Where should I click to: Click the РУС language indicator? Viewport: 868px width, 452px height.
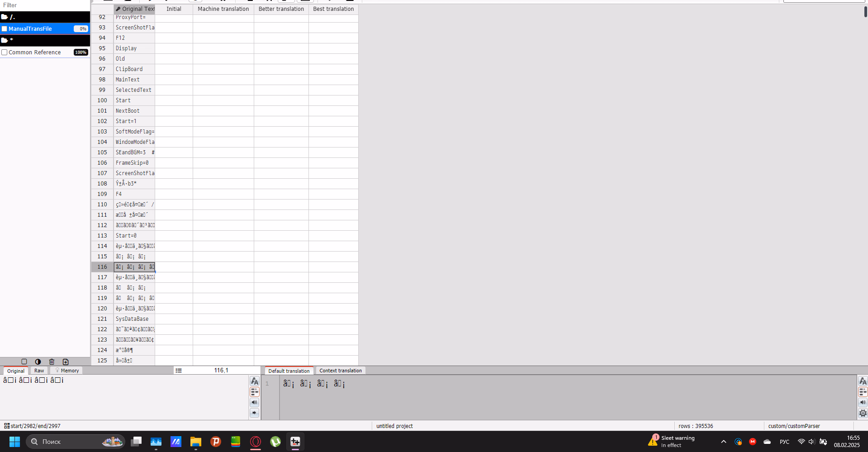(784, 442)
